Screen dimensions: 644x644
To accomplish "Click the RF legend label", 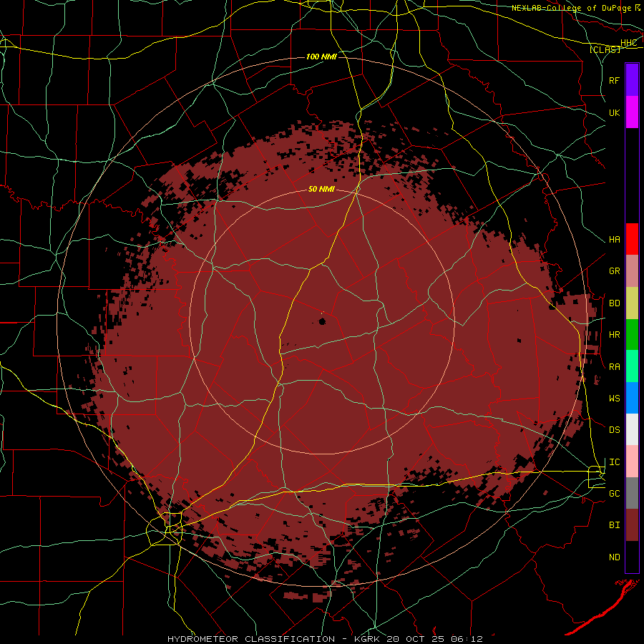I will [x=615, y=80].
